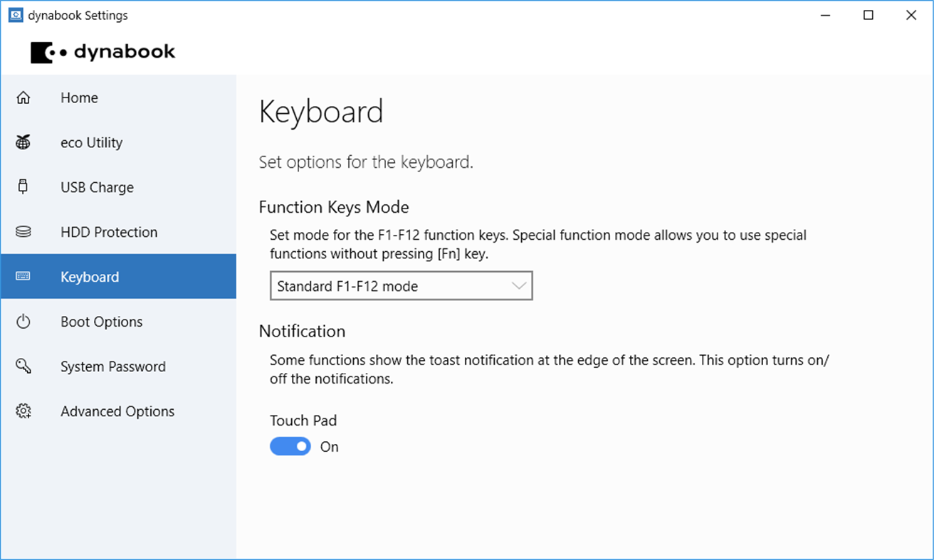This screenshot has width=934, height=560.
Task: Click the Home icon in the sidebar
Action: [x=23, y=97]
